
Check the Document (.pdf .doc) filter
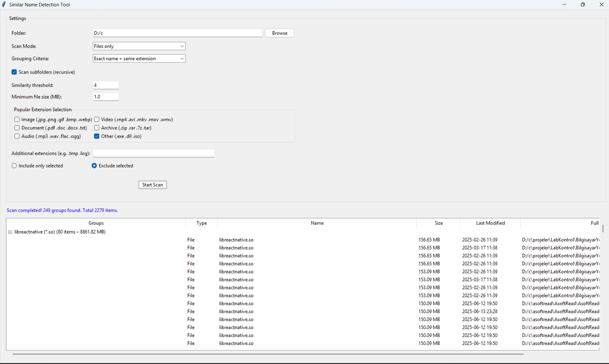(x=17, y=128)
